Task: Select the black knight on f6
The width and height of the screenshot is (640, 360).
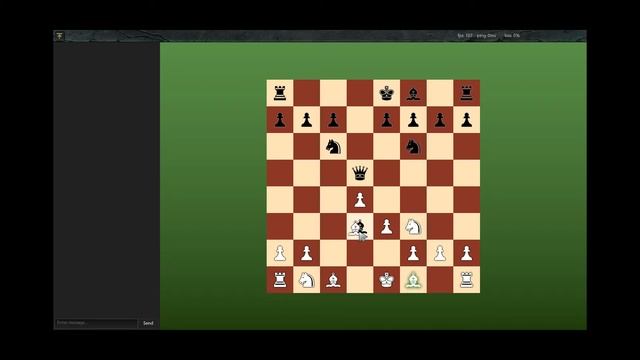Action: (x=413, y=147)
